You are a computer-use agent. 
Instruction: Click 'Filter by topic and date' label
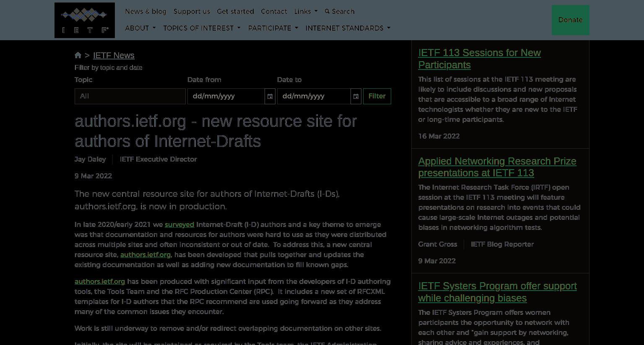click(x=108, y=67)
